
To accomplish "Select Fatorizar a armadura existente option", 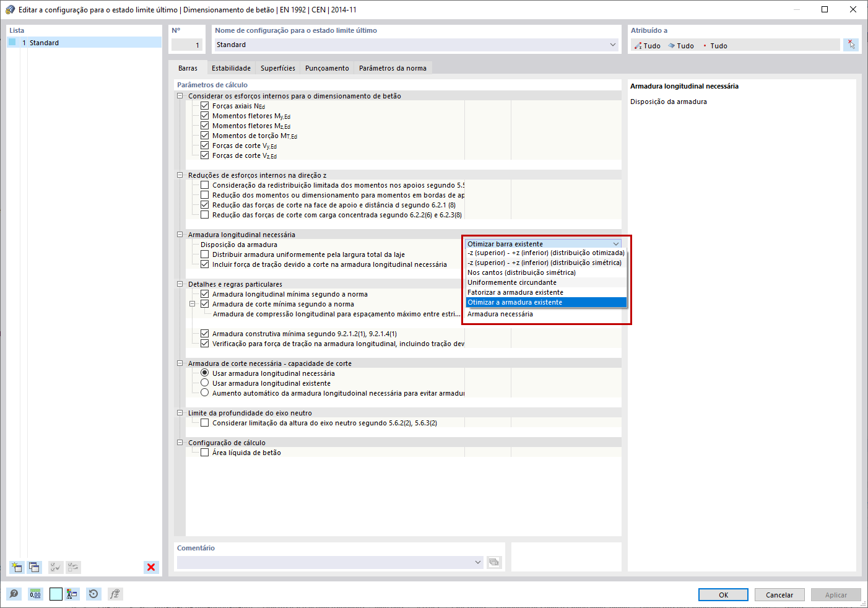I will pyautogui.click(x=546, y=292).
